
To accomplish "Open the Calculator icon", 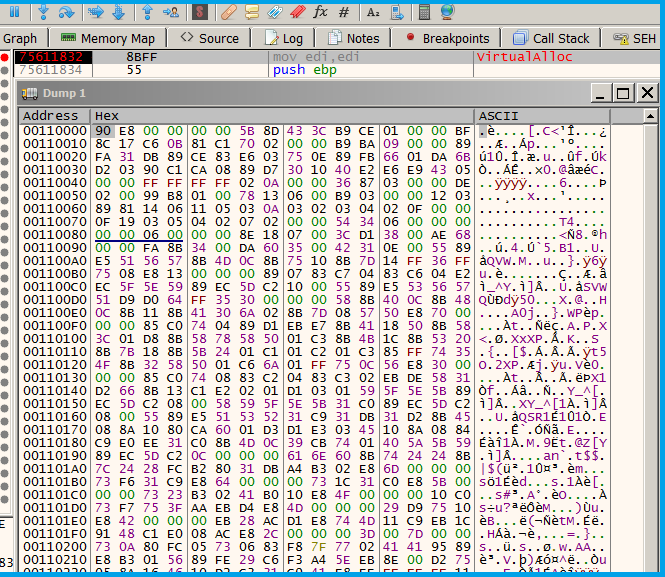I will [424, 12].
